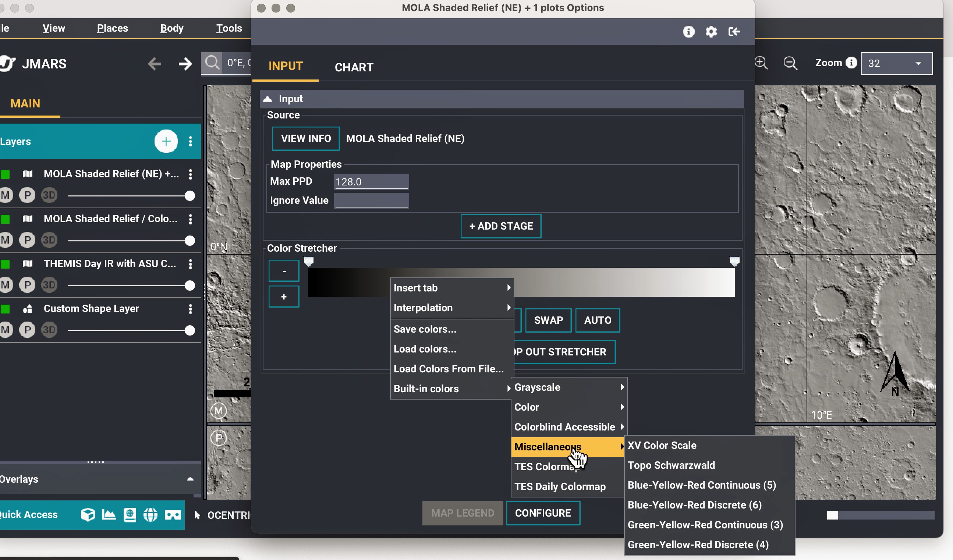Click the dock window arrow icon
953x560 pixels.
(734, 31)
